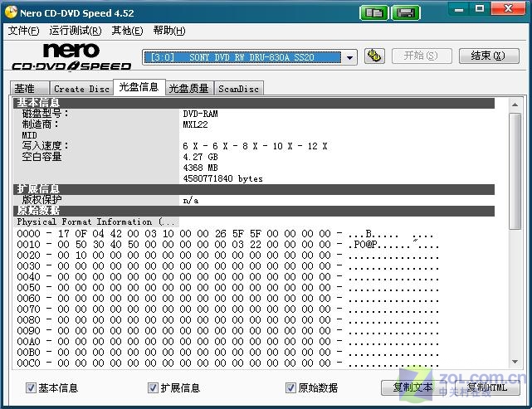
Task: Click the 结束(X) button
Action: point(489,56)
